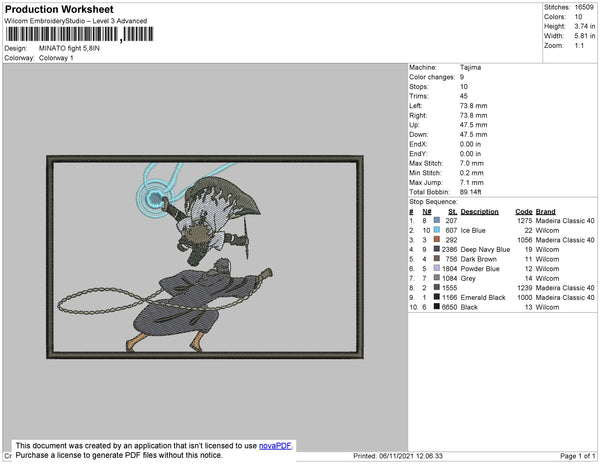Select the Stop Sequence heading
600x464 pixels.
click(436, 202)
